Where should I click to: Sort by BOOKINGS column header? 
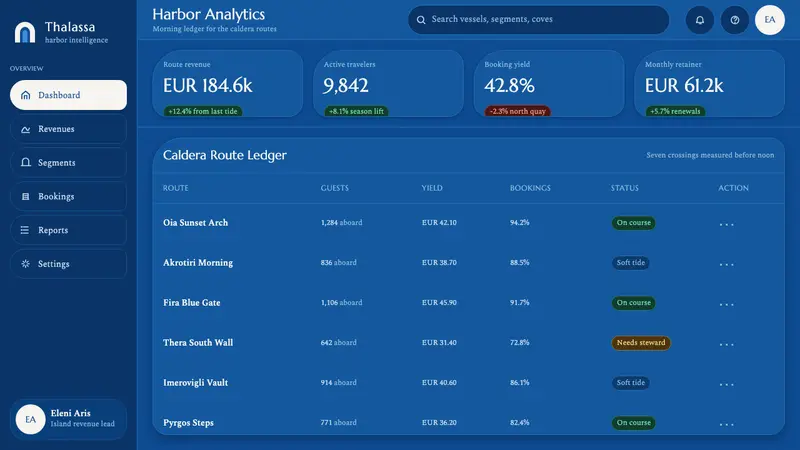pos(530,188)
